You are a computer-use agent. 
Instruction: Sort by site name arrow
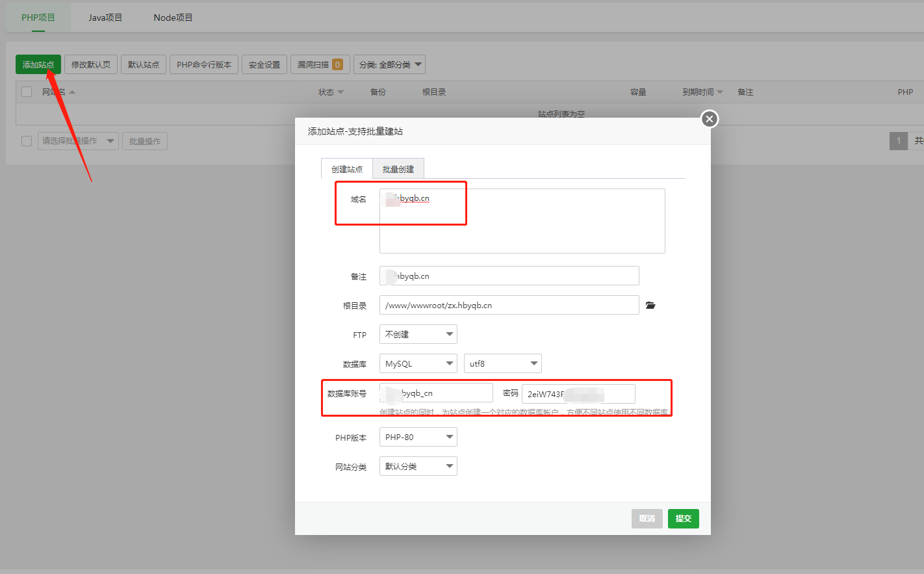point(72,92)
